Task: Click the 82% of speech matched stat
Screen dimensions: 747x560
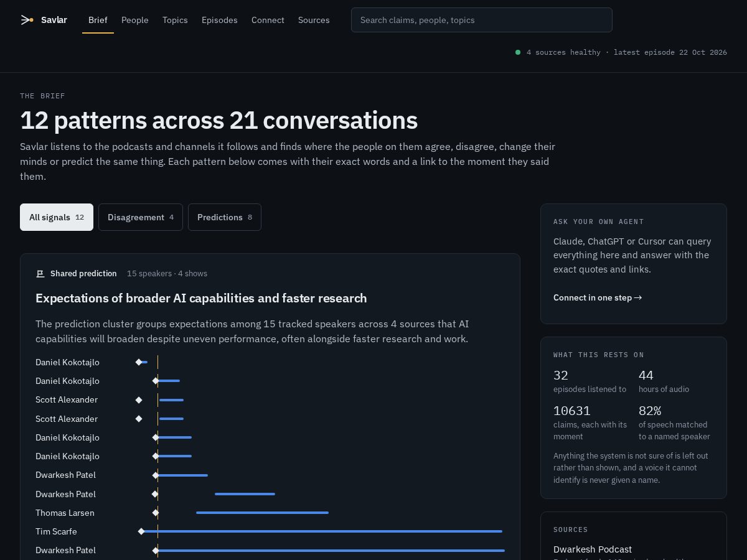Action: point(674,422)
